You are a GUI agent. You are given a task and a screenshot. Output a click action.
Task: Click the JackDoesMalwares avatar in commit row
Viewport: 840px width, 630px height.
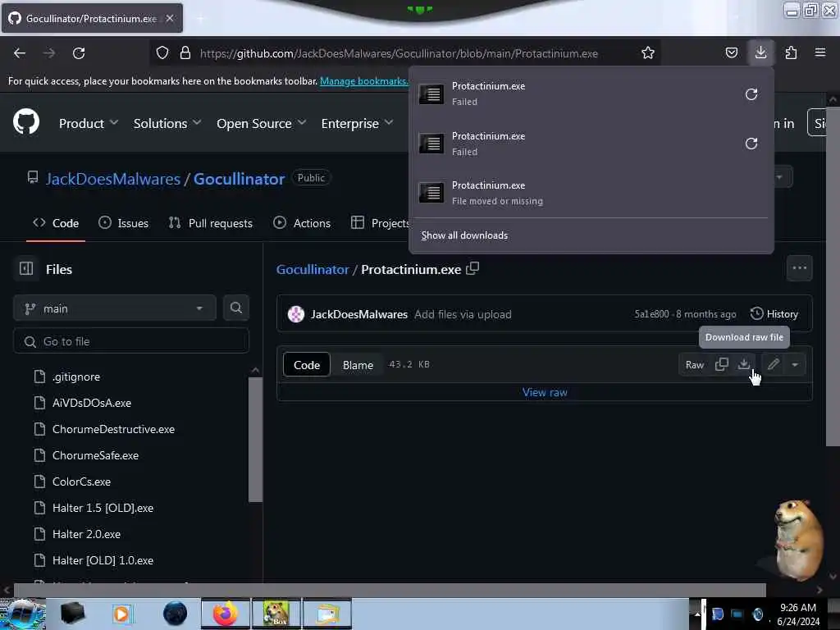click(x=295, y=314)
